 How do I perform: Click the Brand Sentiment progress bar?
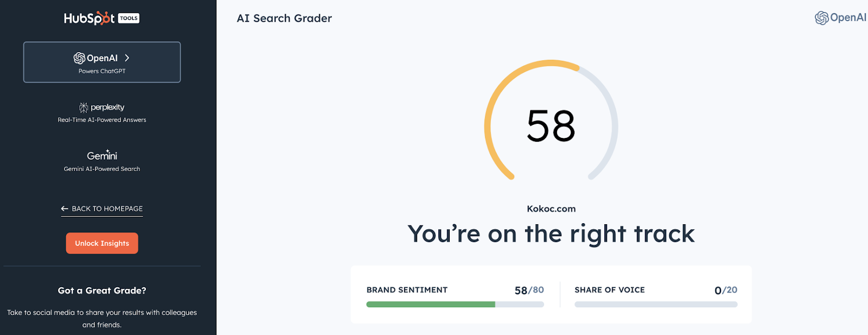(x=455, y=305)
